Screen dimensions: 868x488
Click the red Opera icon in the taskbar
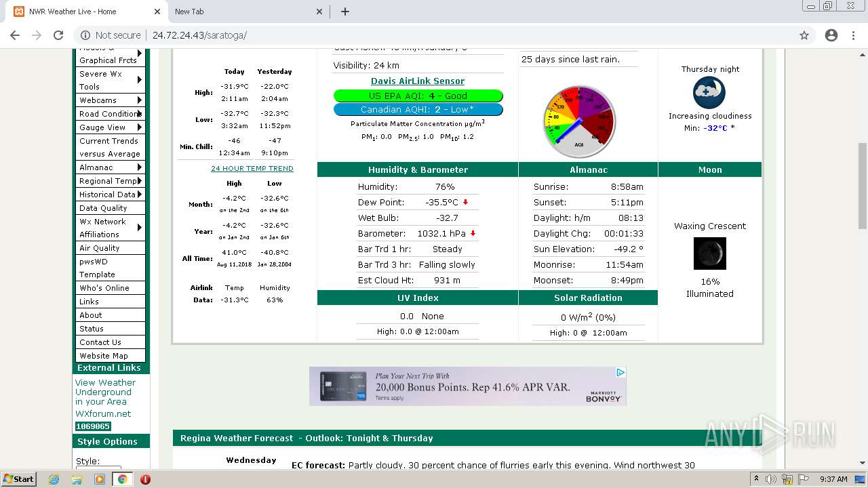(145, 479)
